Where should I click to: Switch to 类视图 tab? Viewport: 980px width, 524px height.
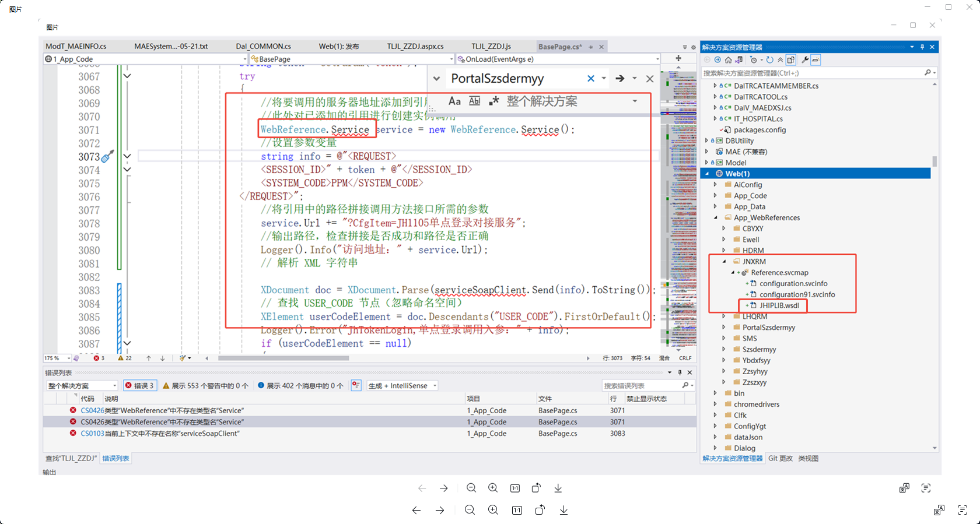coord(808,458)
